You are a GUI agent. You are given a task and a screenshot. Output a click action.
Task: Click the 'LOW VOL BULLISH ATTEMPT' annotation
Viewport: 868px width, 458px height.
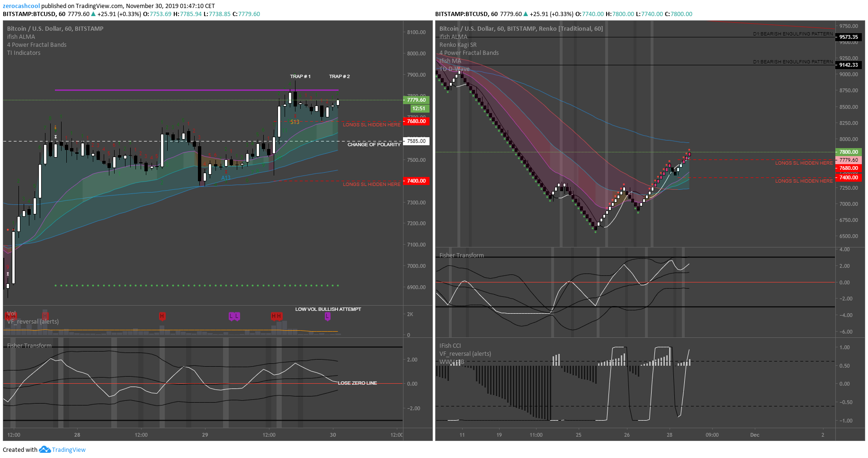coord(328,309)
